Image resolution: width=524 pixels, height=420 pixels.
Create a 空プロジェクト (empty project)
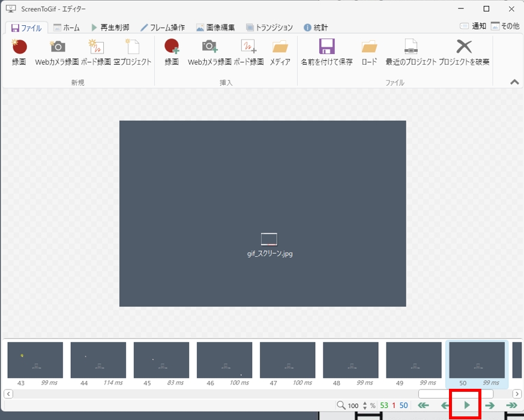(132, 52)
